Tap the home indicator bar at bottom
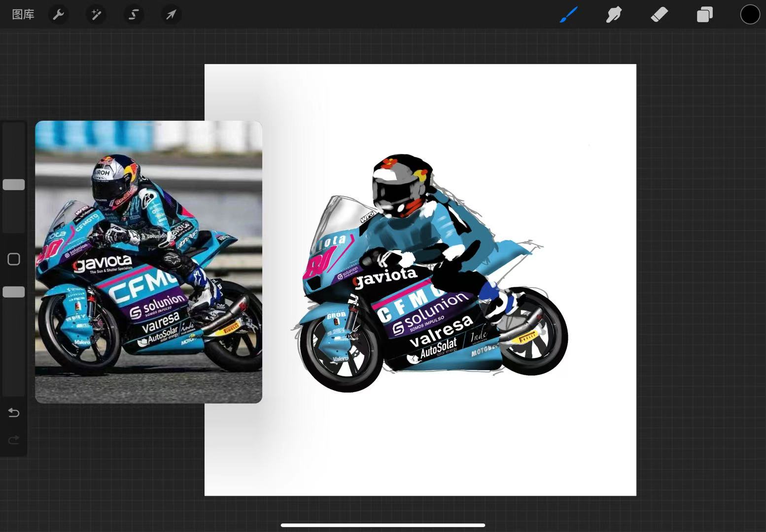The image size is (766, 532). pos(383,525)
